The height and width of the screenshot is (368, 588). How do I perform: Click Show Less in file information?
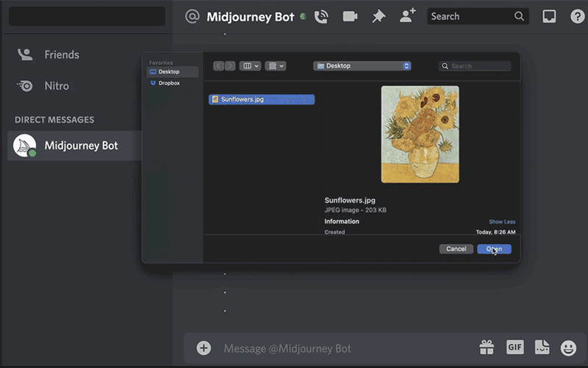(502, 222)
